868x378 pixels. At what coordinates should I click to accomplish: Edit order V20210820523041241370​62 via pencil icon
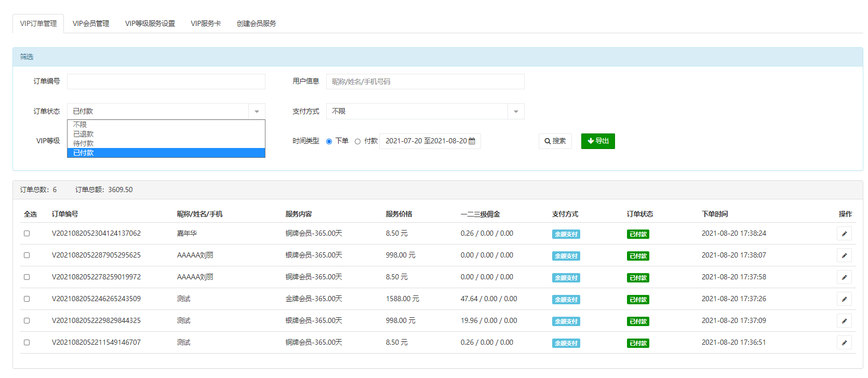[x=844, y=234]
